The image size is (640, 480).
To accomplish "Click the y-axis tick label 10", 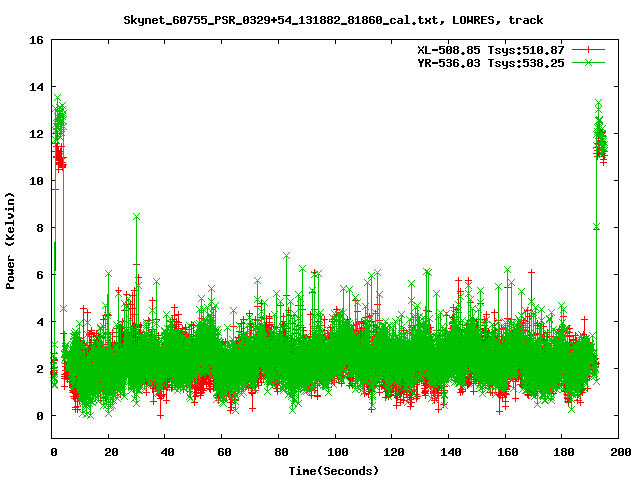I will pyautogui.click(x=36, y=181).
